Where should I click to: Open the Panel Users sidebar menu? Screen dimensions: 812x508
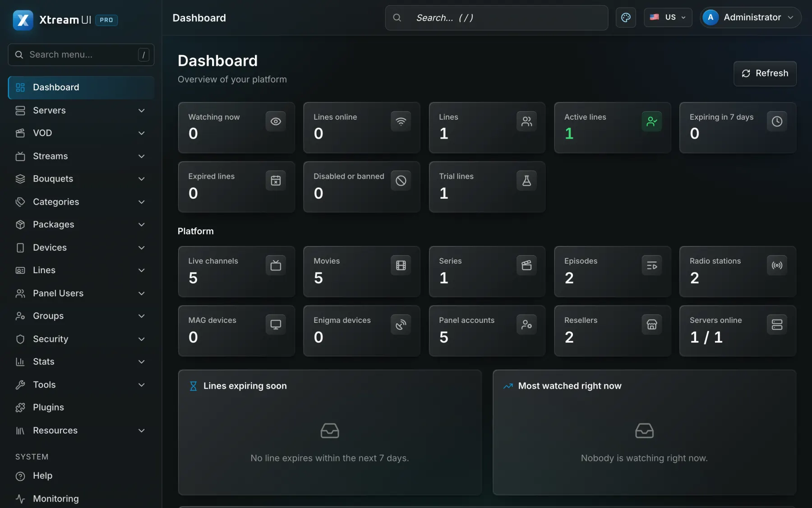pos(81,294)
